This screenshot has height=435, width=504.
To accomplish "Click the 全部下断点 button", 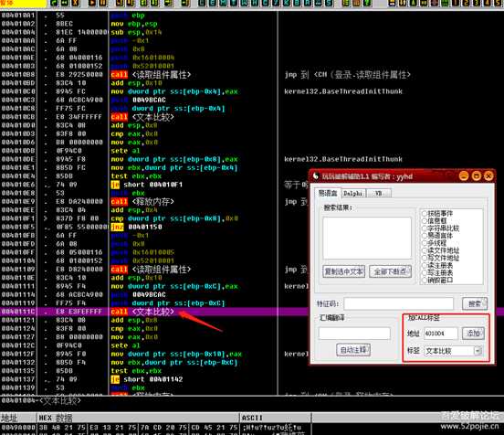I will point(390,271).
